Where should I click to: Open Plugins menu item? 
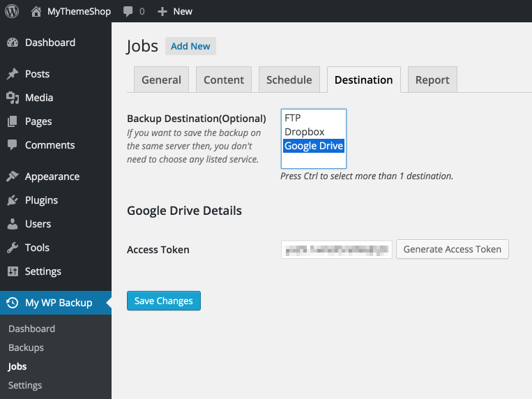click(41, 200)
